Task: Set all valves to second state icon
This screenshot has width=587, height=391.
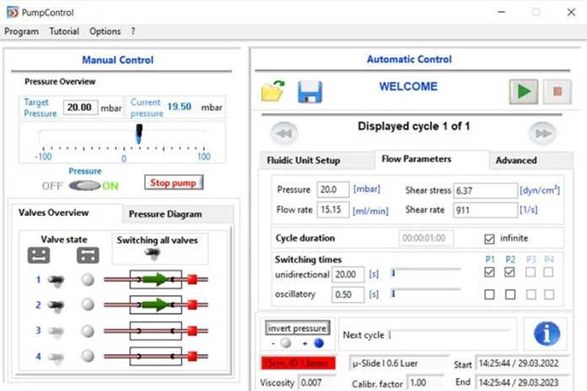Action: pos(88,255)
